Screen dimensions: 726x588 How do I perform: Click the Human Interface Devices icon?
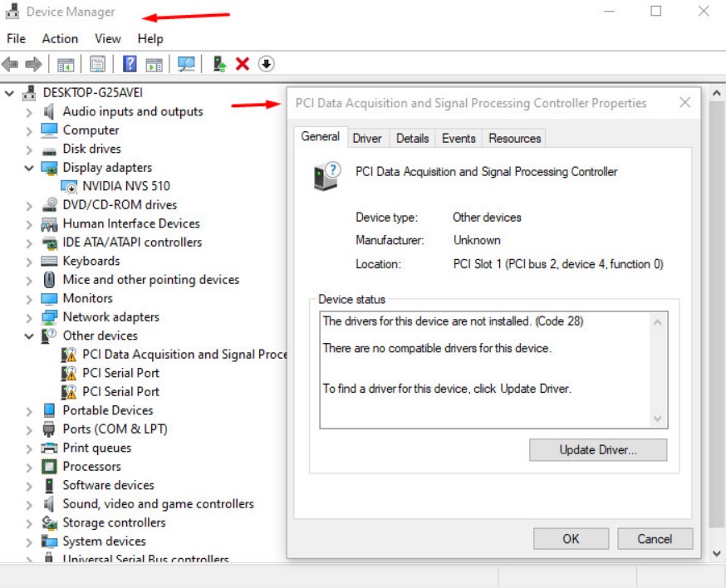(49, 224)
